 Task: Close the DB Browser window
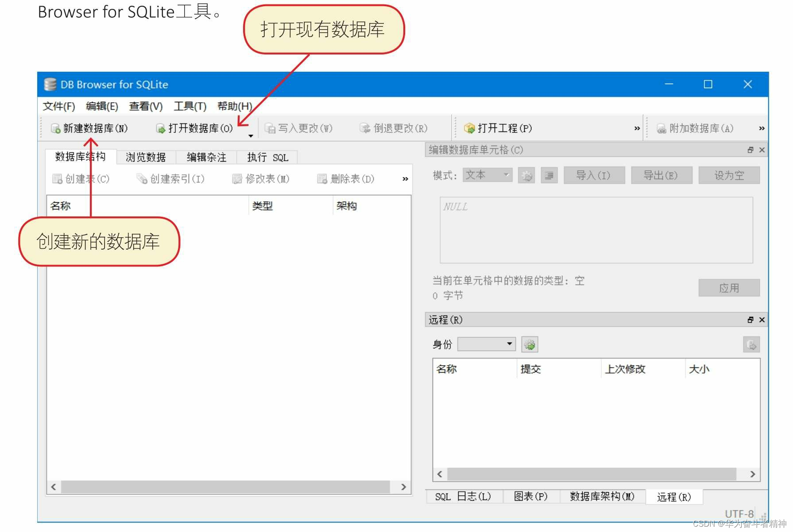coord(748,84)
